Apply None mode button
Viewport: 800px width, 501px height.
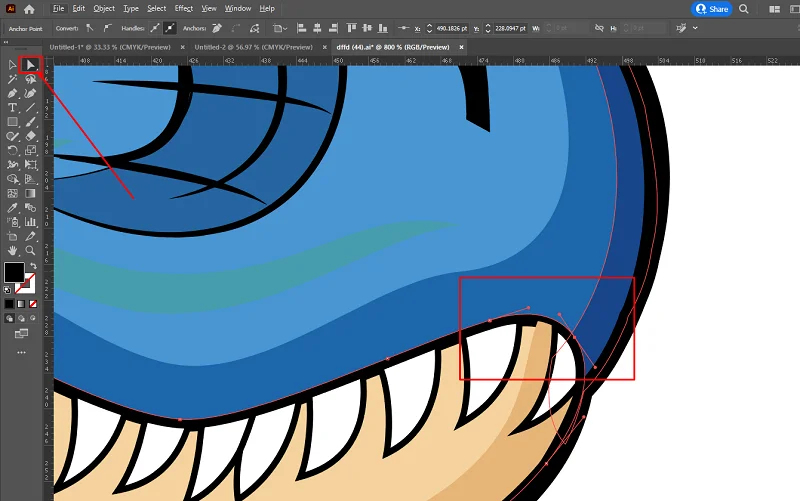33,304
